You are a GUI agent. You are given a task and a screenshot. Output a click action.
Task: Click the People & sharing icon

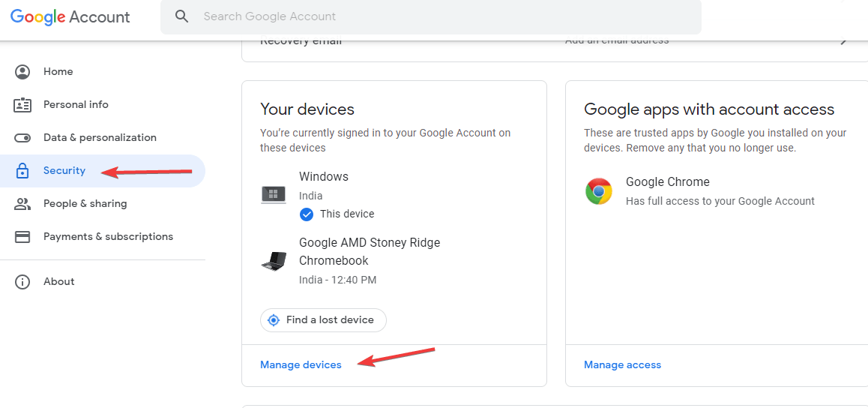tap(22, 204)
